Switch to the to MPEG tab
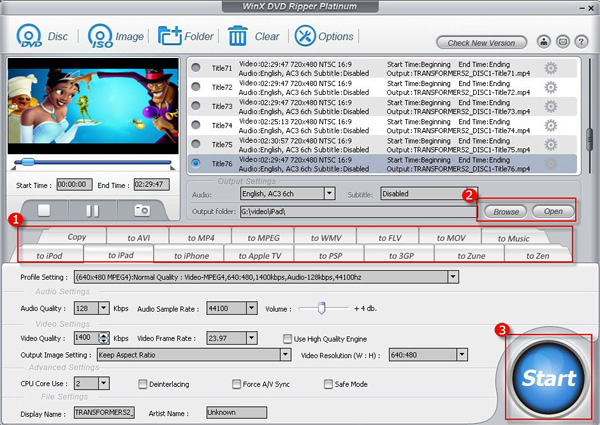Image resolution: width=600 pixels, height=425 pixels. 263,238
